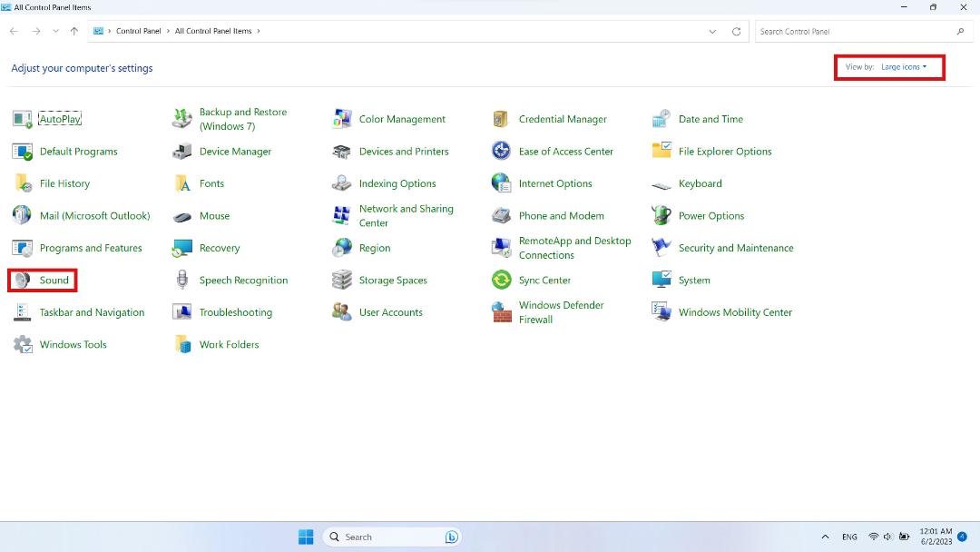Open Programs and Features link

(x=91, y=248)
